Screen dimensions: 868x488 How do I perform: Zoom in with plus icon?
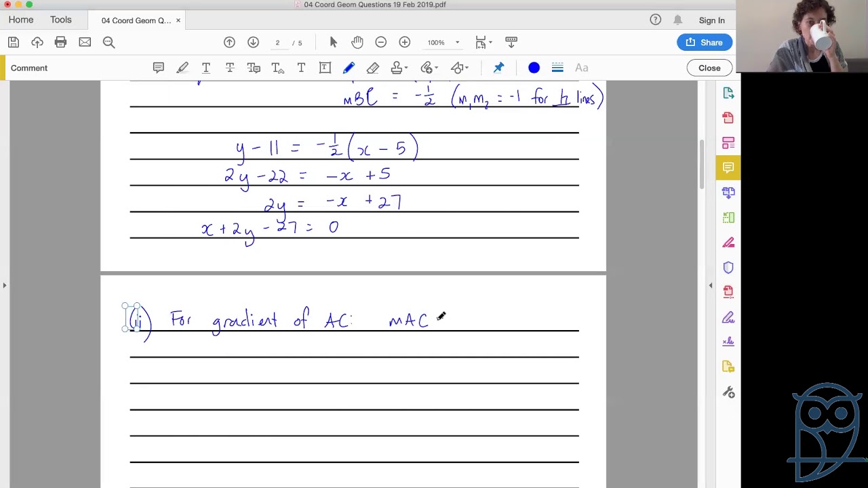click(x=405, y=43)
